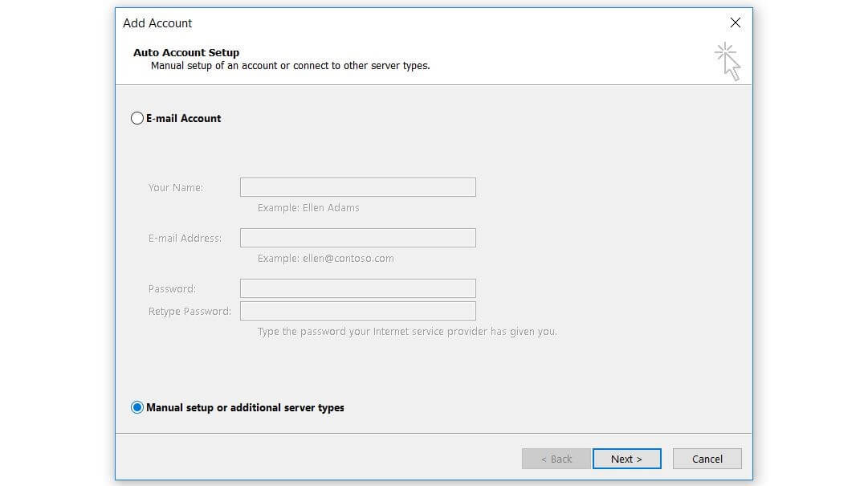The width and height of the screenshot is (868, 486).
Task: Click the 'Add Account' title text
Action: pos(157,23)
